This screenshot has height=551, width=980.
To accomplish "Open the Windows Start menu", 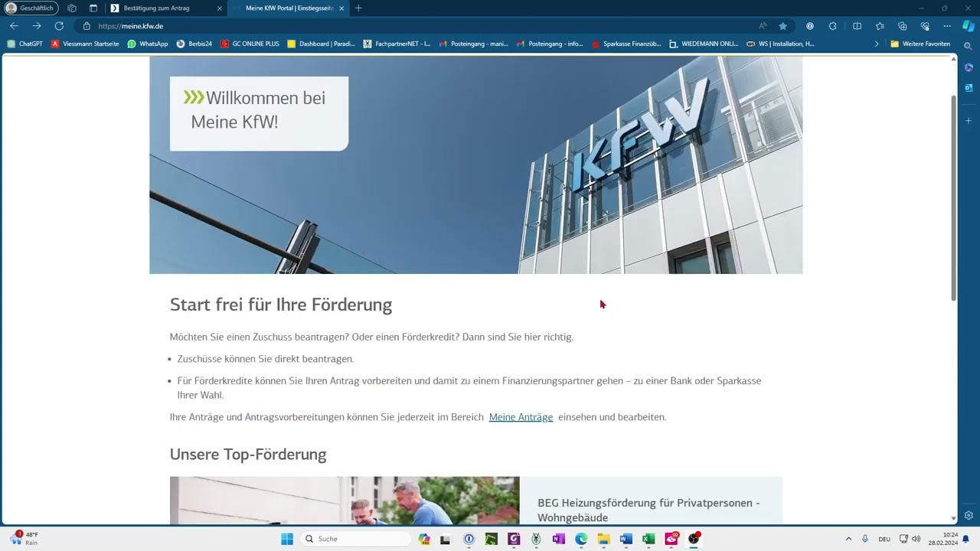I will pos(287,539).
